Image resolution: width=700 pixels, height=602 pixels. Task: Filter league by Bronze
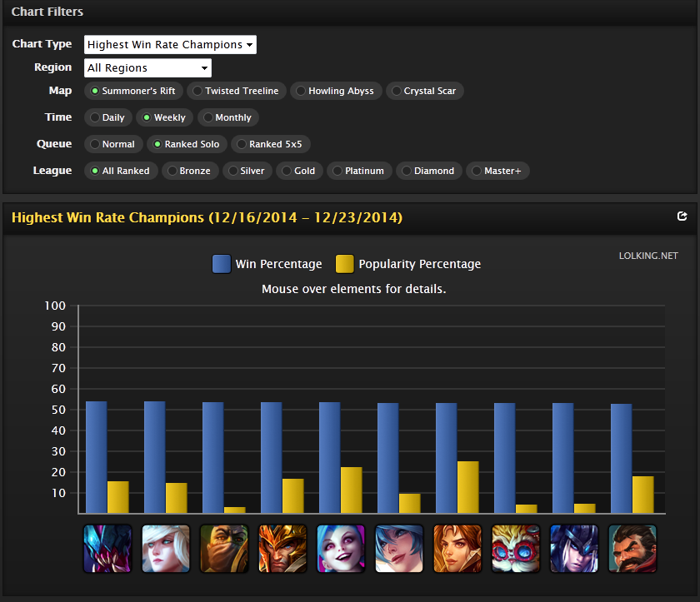point(190,171)
